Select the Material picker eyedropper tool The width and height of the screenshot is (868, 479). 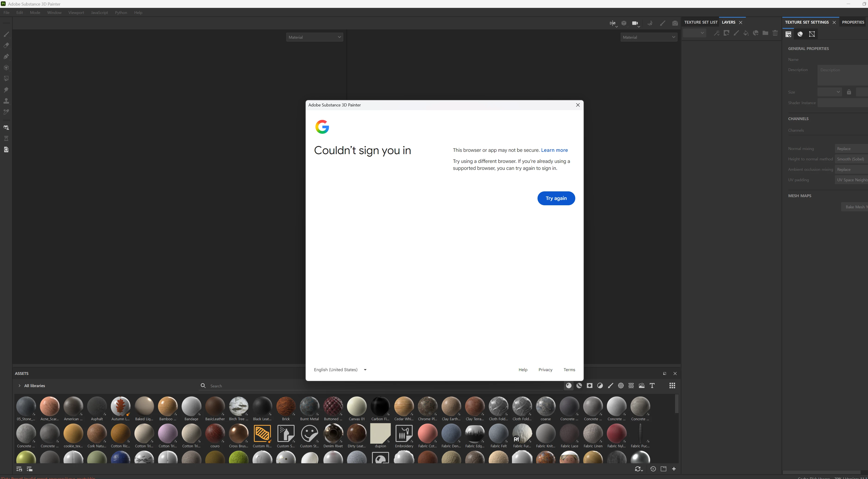[x=6, y=112]
